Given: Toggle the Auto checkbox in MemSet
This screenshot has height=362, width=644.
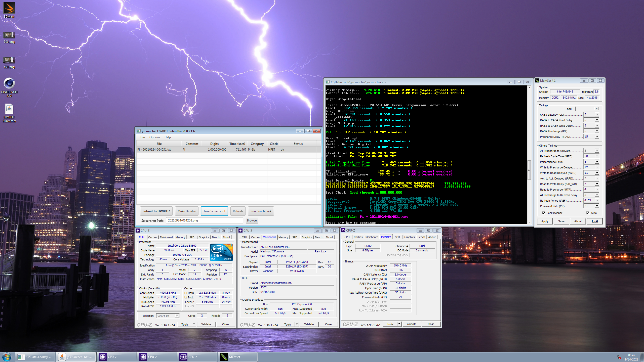Looking at the screenshot, I should [588, 213].
